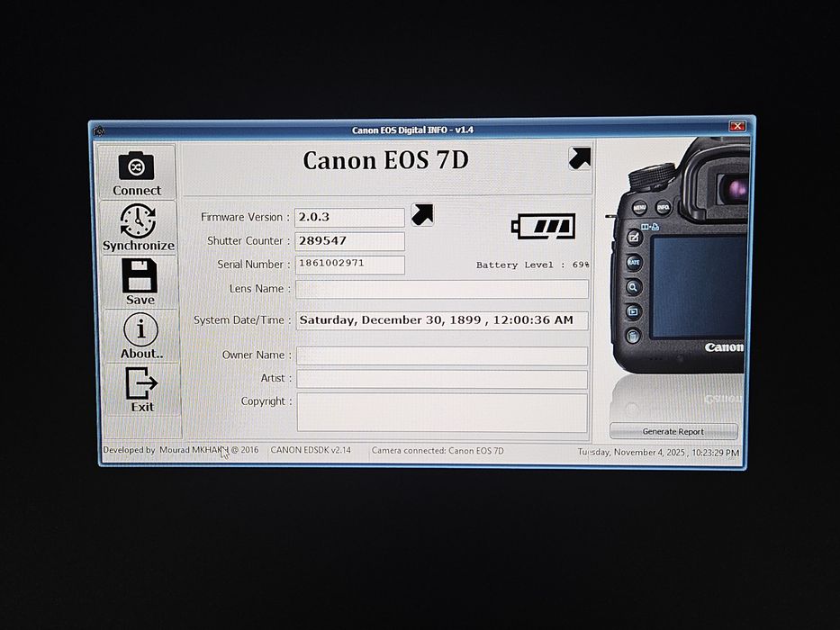
Task: Click the window title 'Canon EOS Digital INFO - v1.4'
Action: tap(412, 130)
